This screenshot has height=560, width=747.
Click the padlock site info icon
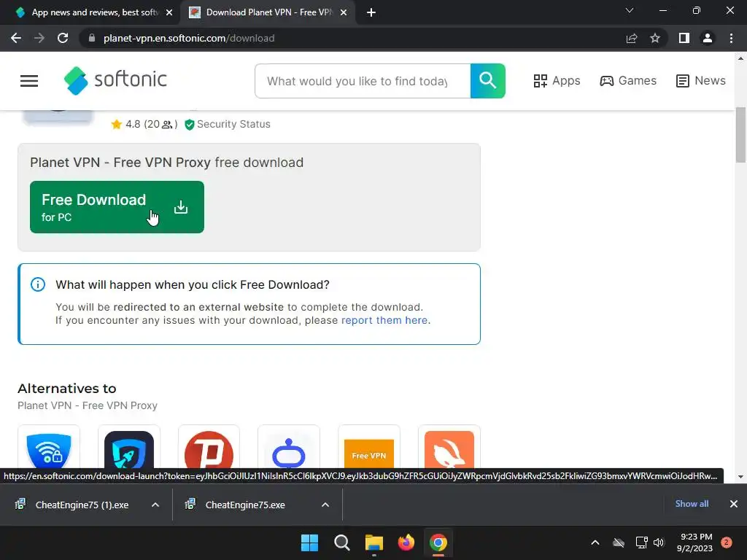tap(92, 38)
